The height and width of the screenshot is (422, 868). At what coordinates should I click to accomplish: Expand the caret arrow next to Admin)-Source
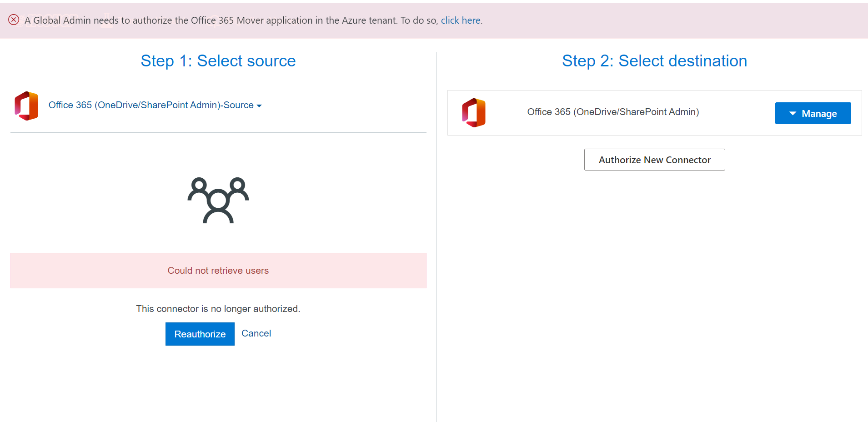pyautogui.click(x=259, y=106)
